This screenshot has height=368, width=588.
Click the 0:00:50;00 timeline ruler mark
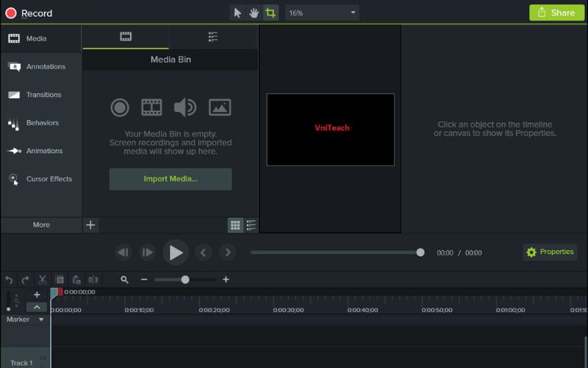[x=437, y=310]
